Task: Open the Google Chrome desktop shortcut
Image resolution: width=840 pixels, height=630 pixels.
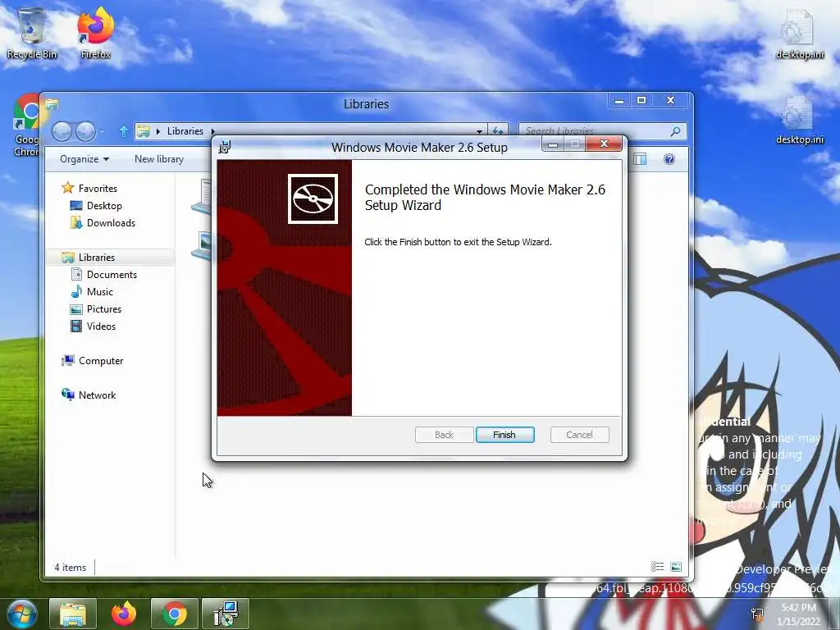Action: [x=25, y=126]
